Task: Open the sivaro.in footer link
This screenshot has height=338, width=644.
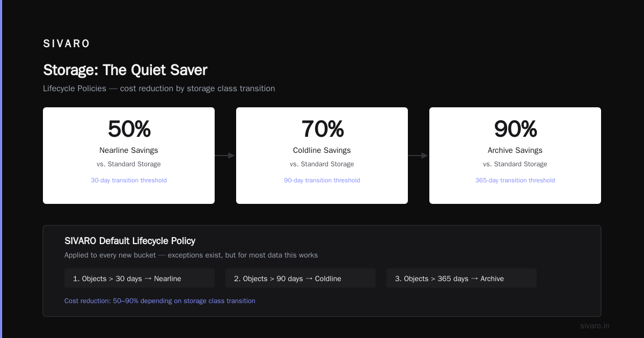Action: [x=595, y=326]
